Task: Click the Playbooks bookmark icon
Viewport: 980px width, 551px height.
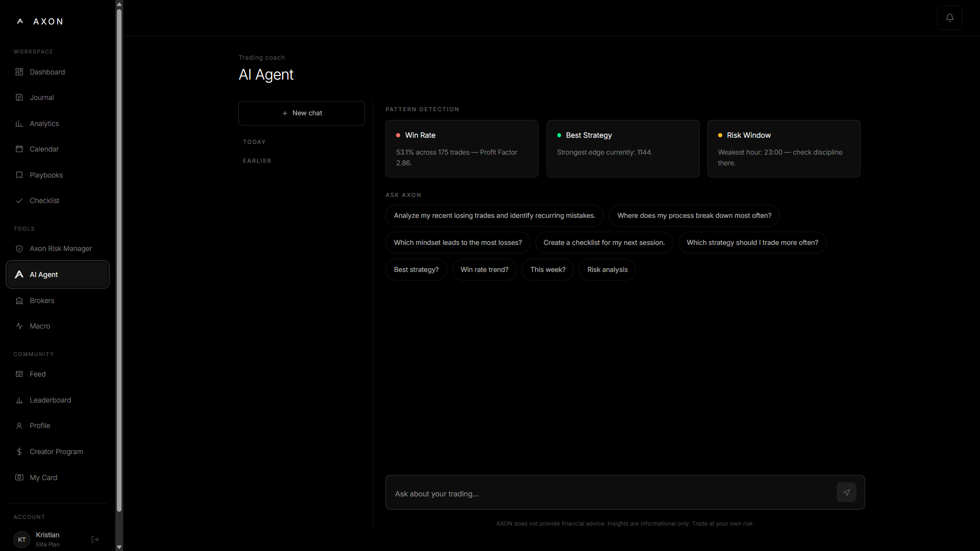Action: pos(19,175)
